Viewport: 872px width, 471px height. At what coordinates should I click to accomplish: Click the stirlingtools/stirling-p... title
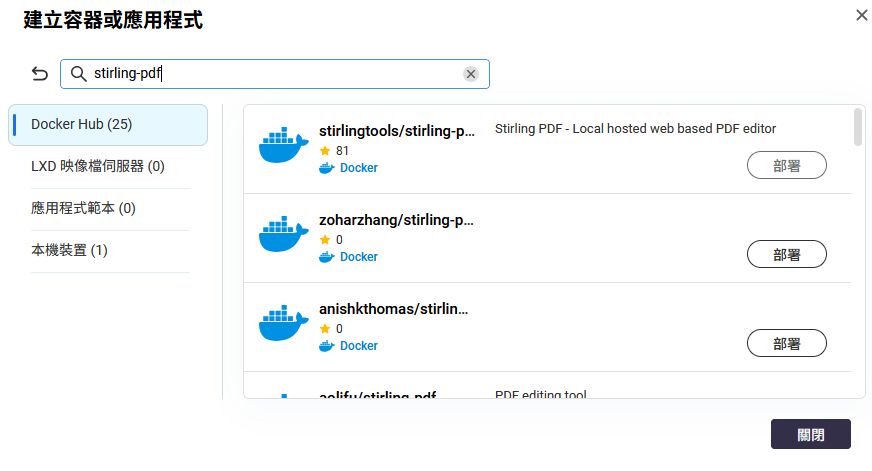pos(397,131)
